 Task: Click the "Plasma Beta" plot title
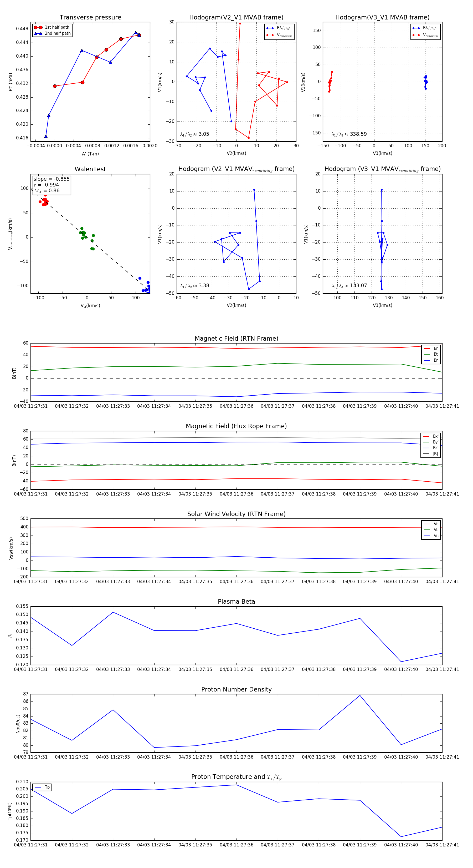pyautogui.click(x=236, y=602)
